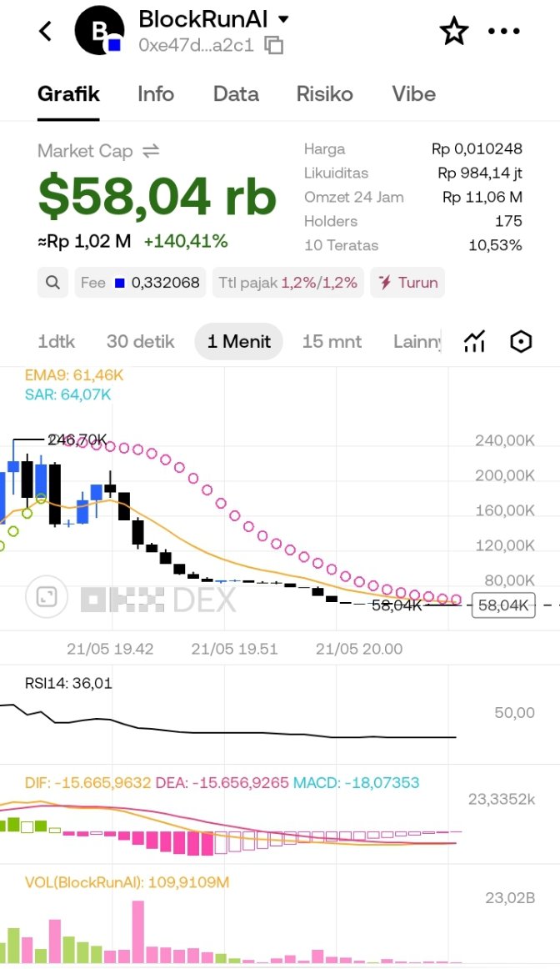Screen dimensions: 560x969
Task: Expand the BlockRunAI token dropdown arrow
Action: click(283, 19)
